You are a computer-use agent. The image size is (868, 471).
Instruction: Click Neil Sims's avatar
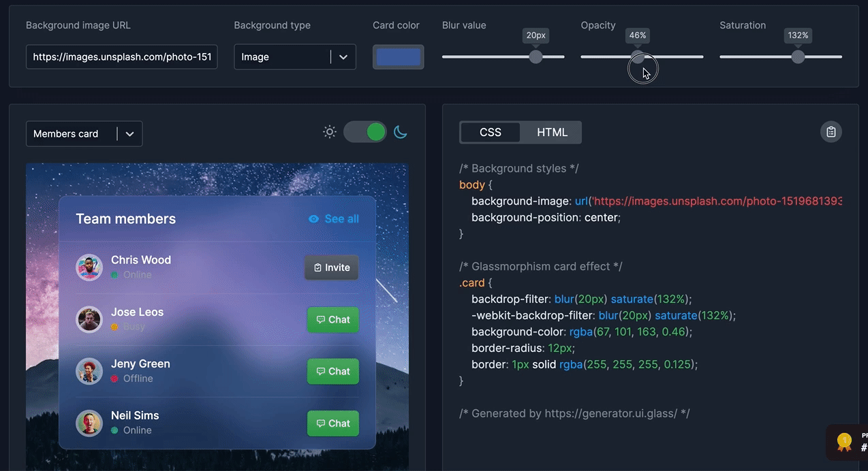(x=89, y=423)
